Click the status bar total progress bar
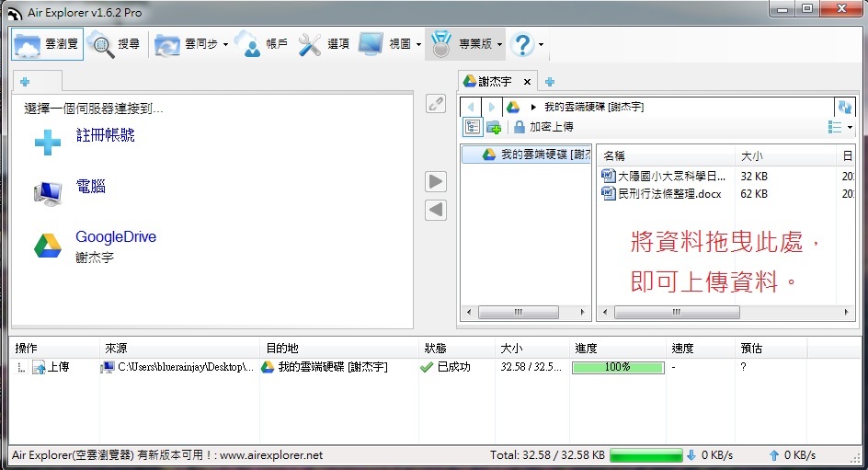 [x=646, y=455]
